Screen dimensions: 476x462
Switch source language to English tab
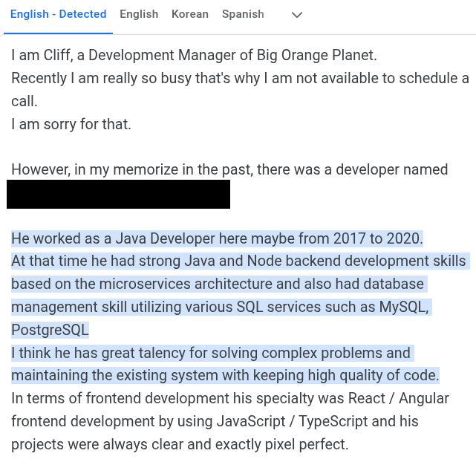click(139, 14)
